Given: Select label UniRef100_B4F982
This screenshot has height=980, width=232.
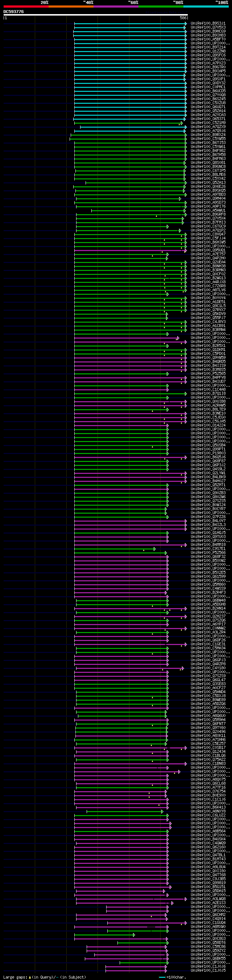Looking at the screenshot, I should (208, 150).
